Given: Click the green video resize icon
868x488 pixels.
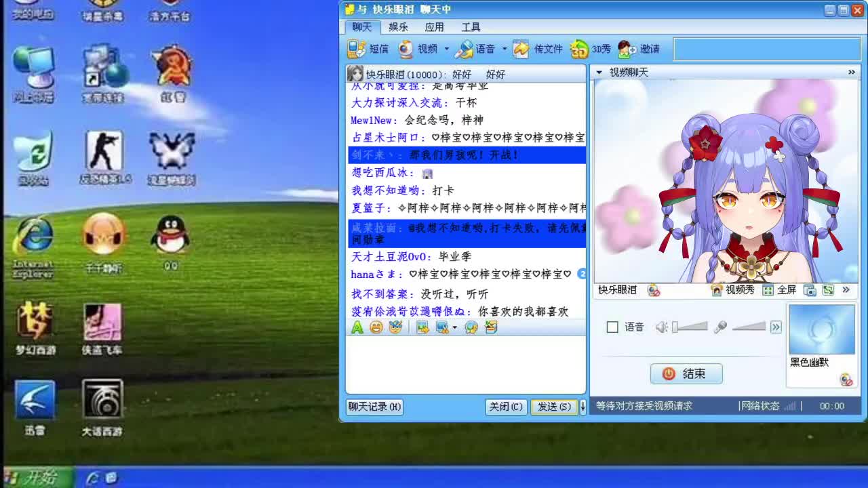Looking at the screenshot, I should (828, 290).
